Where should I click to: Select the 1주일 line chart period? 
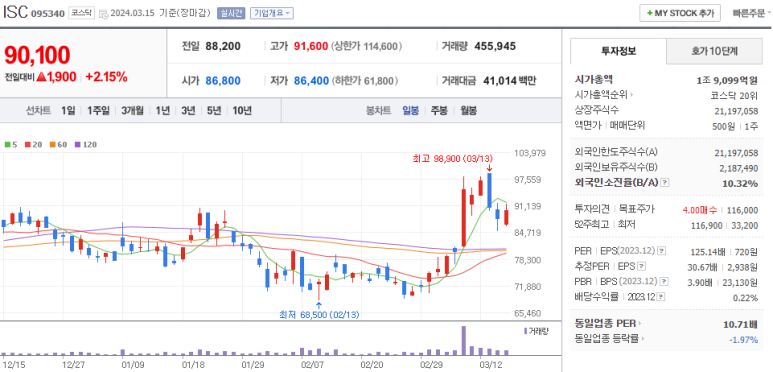click(98, 110)
